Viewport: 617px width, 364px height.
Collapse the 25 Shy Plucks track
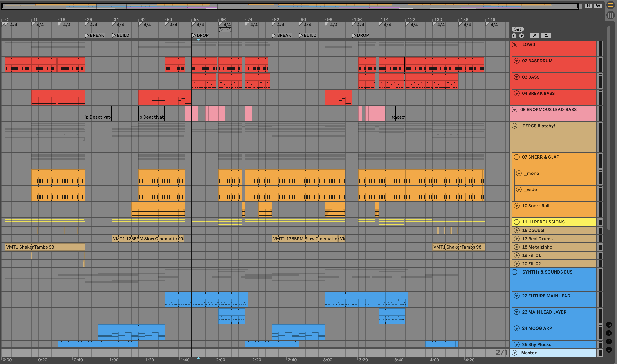click(517, 344)
